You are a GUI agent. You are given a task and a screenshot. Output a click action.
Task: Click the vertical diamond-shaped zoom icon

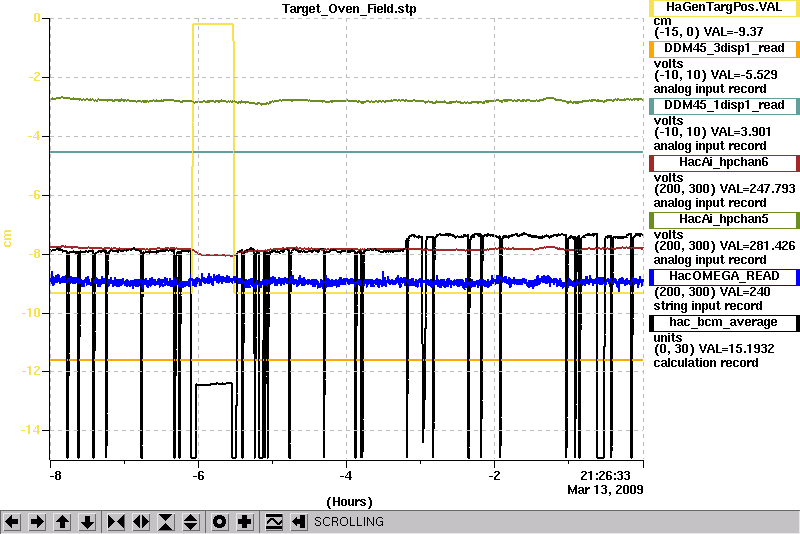coord(191,522)
